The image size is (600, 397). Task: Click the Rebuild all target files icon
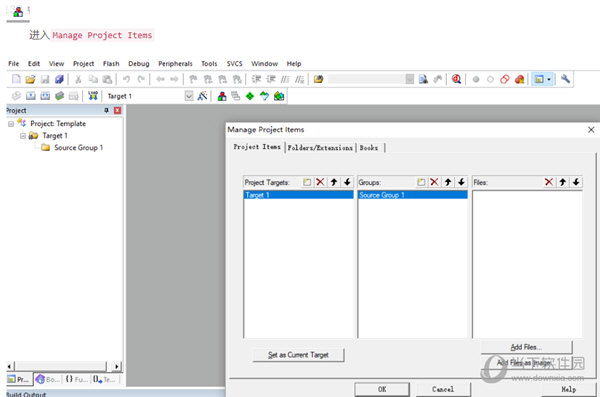click(x=45, y=96)
